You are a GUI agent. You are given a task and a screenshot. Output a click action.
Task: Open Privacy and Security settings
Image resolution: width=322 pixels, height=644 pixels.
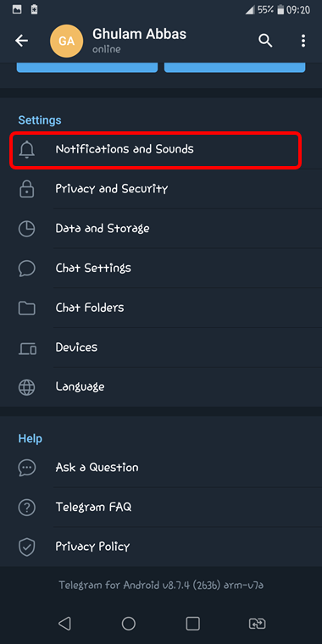(x=161, y=189)
